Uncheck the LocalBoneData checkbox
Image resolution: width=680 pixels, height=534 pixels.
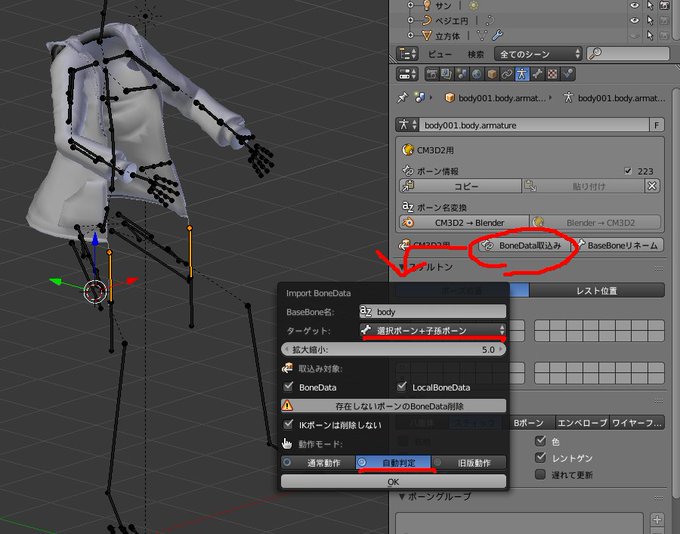[x=402, y=386]
